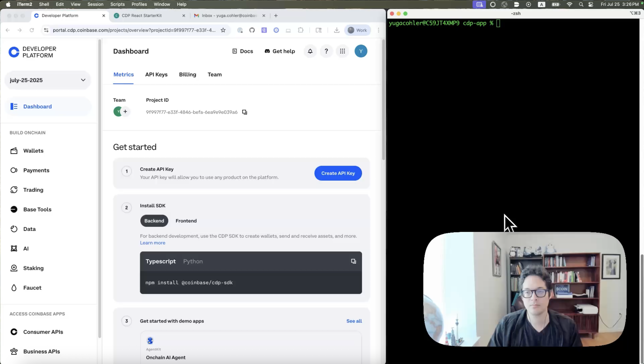Open the apps grid icon
644x364 pixels.
342,51
